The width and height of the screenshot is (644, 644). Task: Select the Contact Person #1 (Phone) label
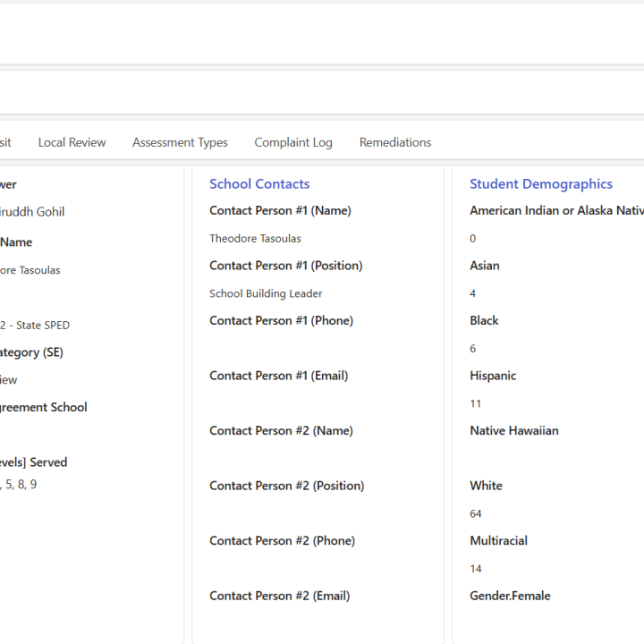pos(281,321)
